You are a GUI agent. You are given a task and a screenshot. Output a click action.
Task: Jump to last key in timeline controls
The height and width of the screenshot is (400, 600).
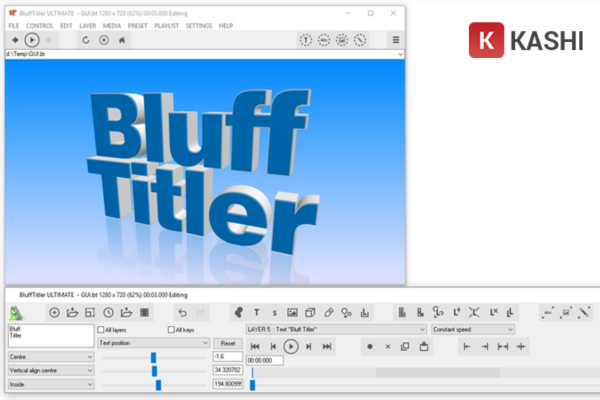[327, 347]
